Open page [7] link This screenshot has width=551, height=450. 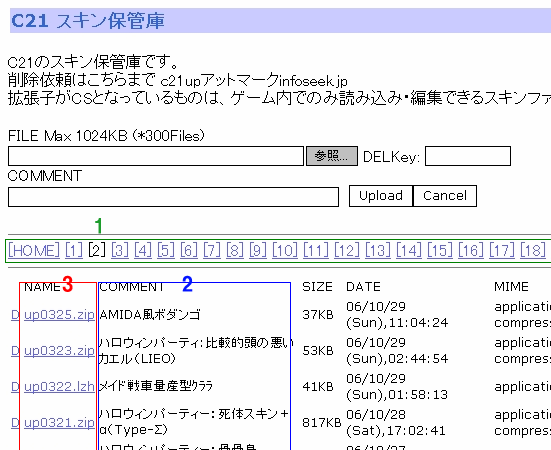(x=212, y=250)
